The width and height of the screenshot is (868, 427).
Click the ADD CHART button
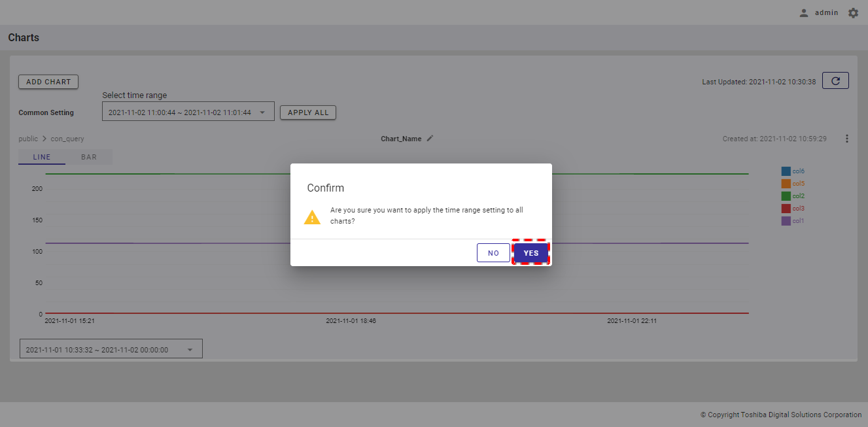coord(48,82)
